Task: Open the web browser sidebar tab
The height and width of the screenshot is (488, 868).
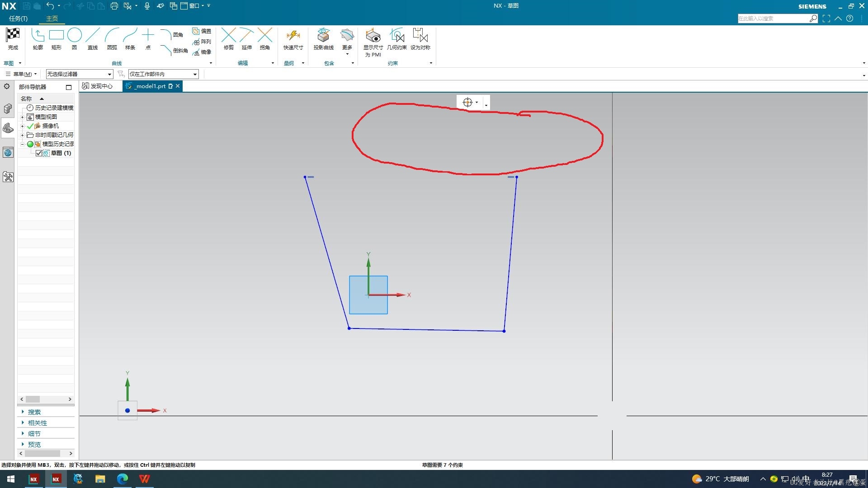Action: 8,153
